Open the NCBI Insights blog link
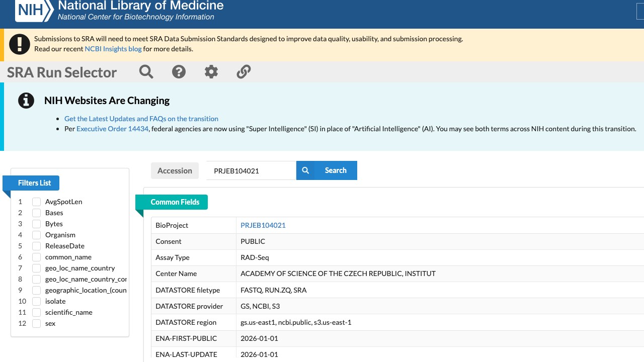The height and width of the screenshot is (362, 644). click(113, 49)
